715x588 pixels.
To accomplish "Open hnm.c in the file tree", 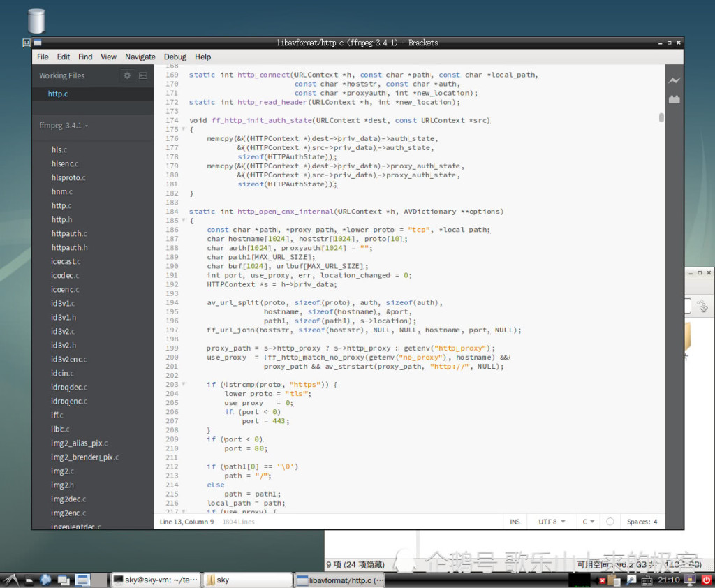I will coord(62,191).
